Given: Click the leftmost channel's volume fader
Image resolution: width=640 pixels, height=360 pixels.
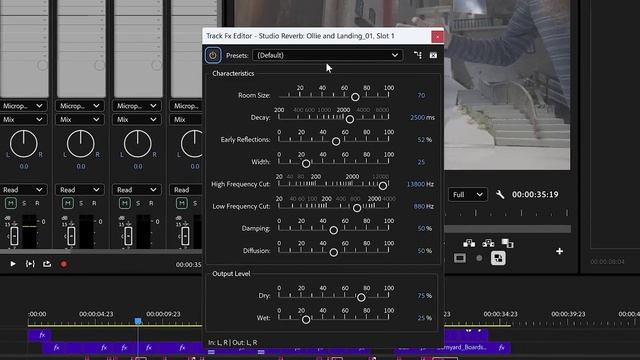Looking at the screenshot, I should [14, 236].
